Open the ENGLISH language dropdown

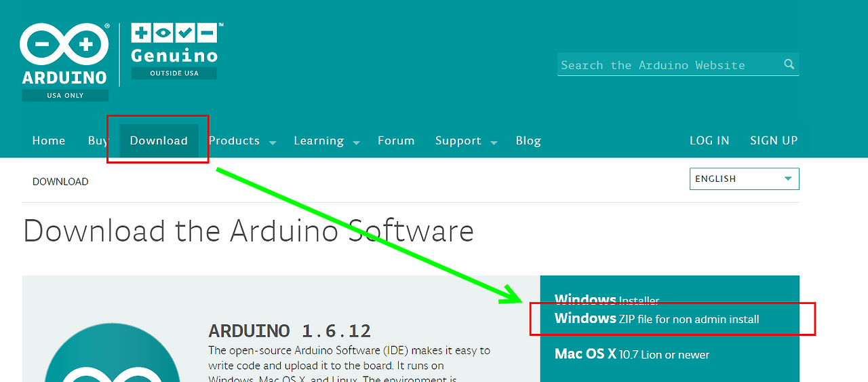[745, 179]
